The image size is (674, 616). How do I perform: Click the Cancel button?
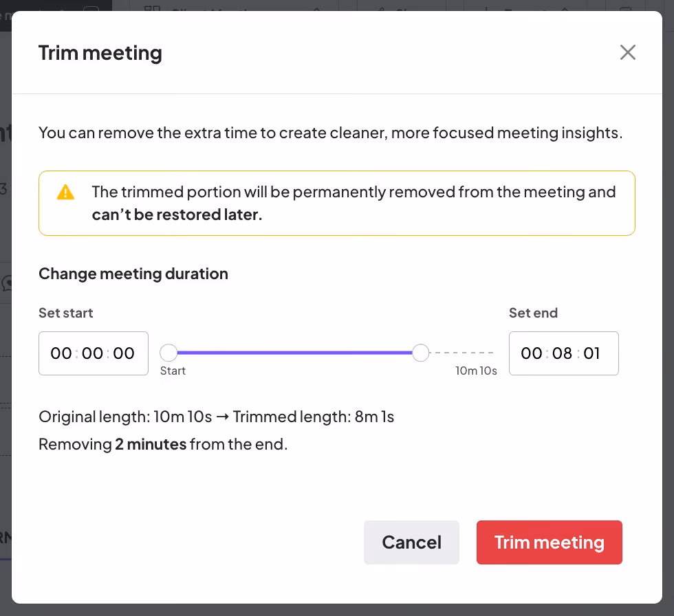coord(411,542)
